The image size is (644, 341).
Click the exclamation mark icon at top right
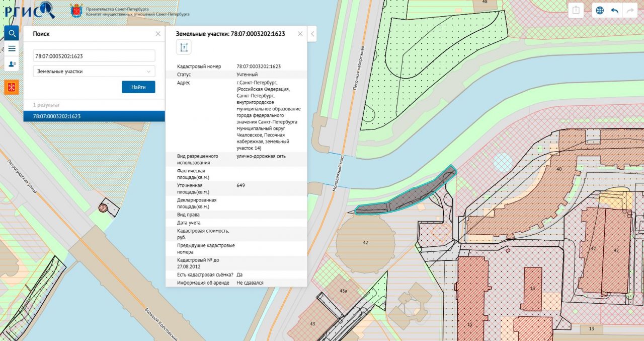click(576, 10)
